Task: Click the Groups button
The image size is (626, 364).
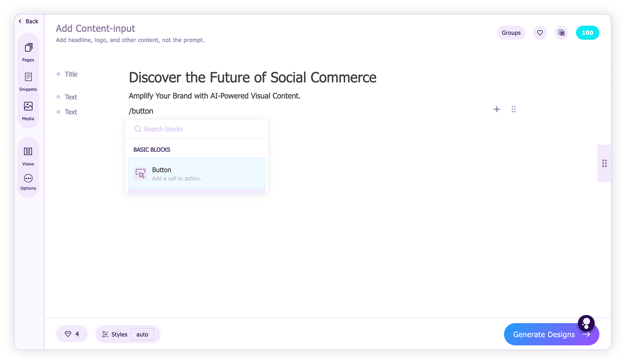Action: (511, 33)
